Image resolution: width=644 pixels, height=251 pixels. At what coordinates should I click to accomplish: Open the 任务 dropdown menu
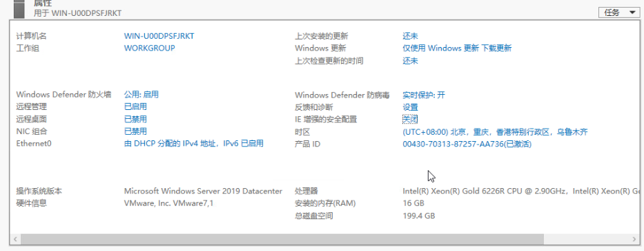pos(619,12)
